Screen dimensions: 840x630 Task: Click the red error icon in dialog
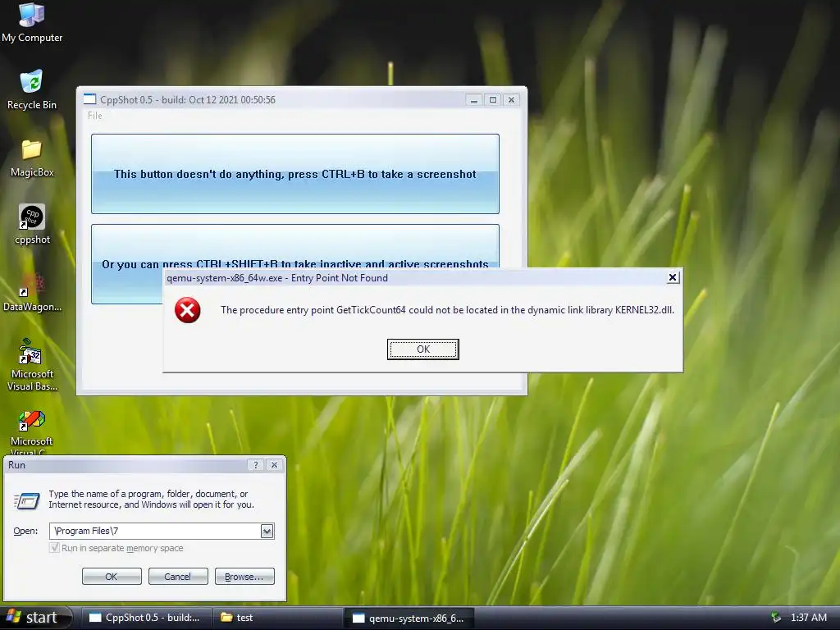[188, 310]
